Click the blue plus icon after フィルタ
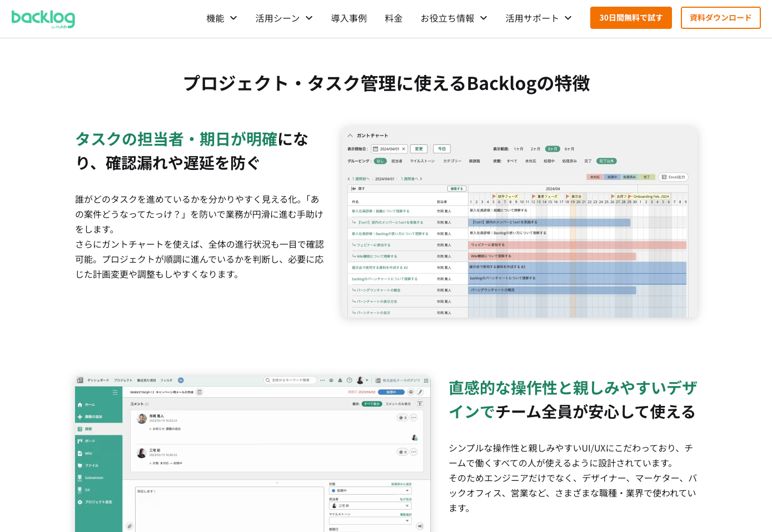Viewport: 772px width, 532px height. 181,380
